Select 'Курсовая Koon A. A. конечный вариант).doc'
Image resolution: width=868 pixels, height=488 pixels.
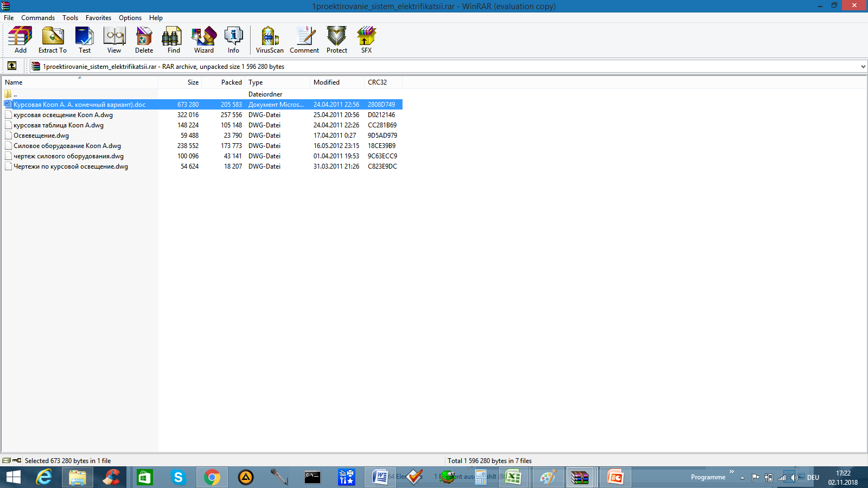(202, 105)
